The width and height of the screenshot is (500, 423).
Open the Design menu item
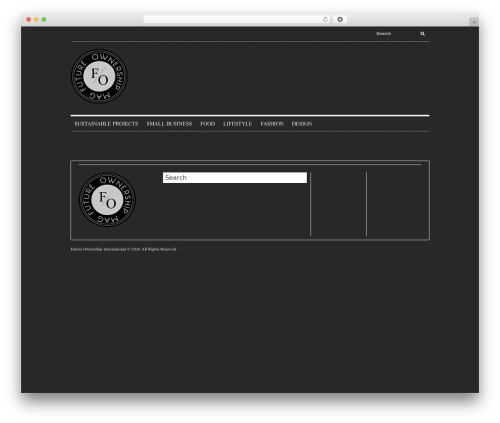[x=302, y=124]
